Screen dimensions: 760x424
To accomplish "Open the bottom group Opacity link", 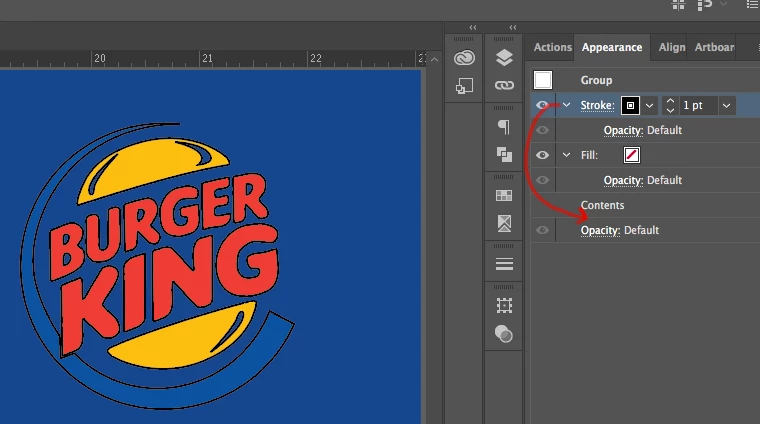I will pos(601,230).
